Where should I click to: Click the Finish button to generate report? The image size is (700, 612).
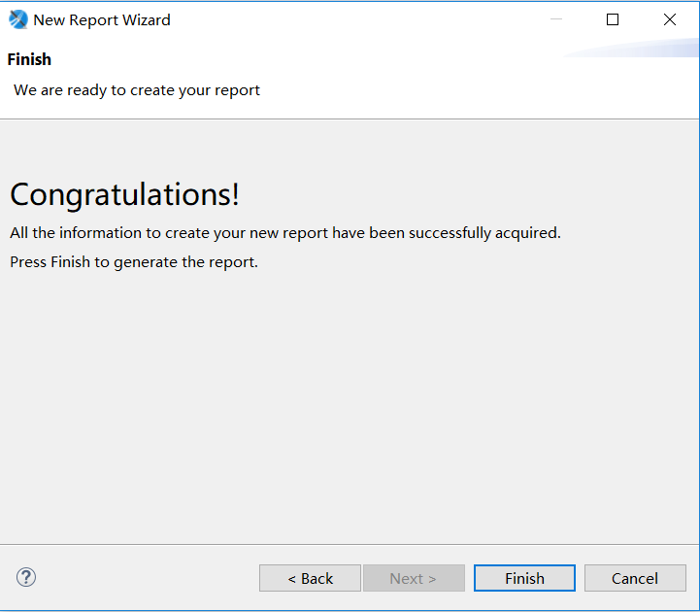[524, 578]
